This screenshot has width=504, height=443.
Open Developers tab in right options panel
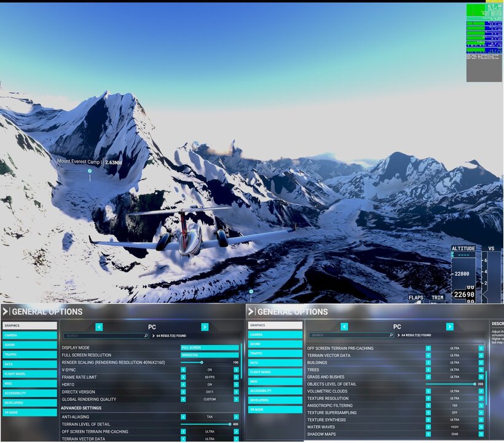pos(275,400)
